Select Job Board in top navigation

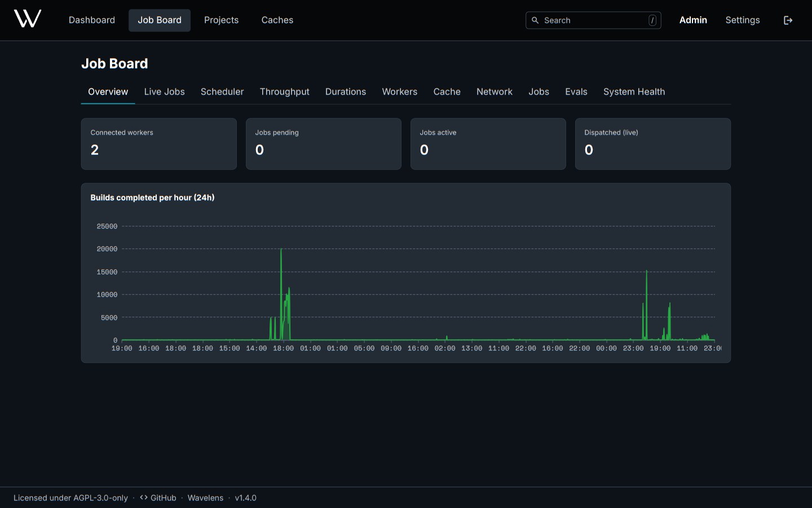(x=160, y=20)
